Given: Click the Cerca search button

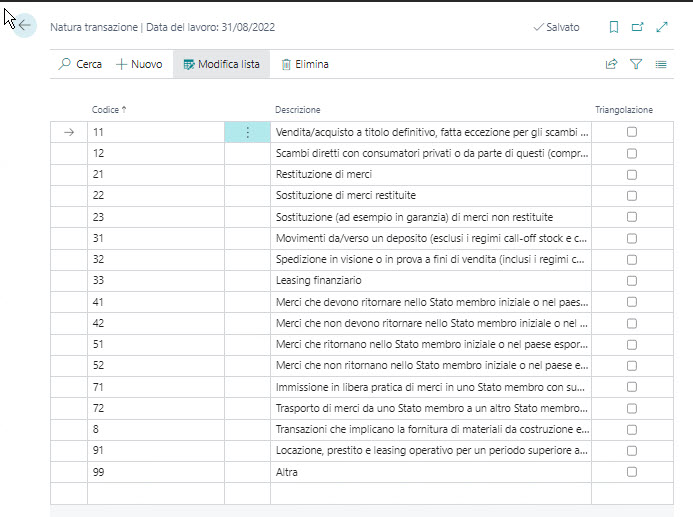Looking at the screenshot, I should [80, 64].
